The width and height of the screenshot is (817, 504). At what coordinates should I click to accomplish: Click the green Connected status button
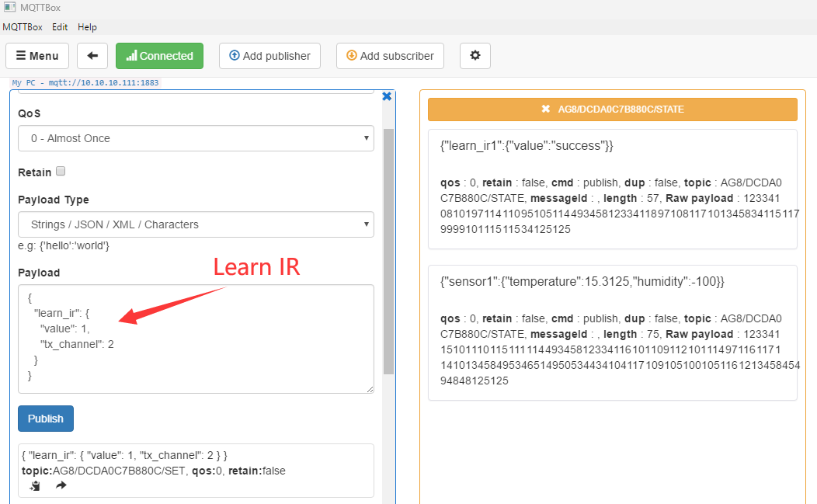[159, 56]
